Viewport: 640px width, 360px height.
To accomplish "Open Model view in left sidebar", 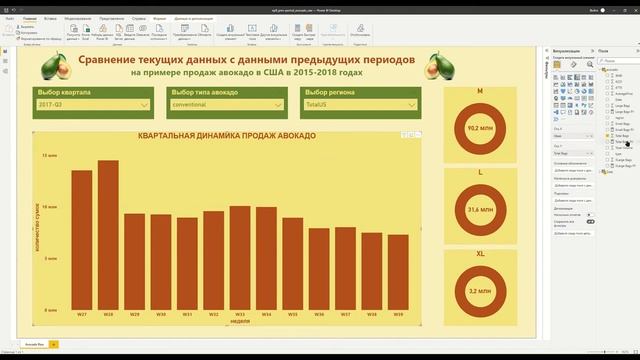I will (x=5, y=71).
